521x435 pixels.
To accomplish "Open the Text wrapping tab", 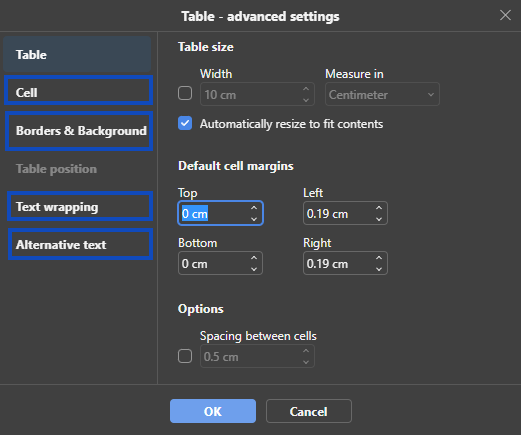I will (80, 206).
